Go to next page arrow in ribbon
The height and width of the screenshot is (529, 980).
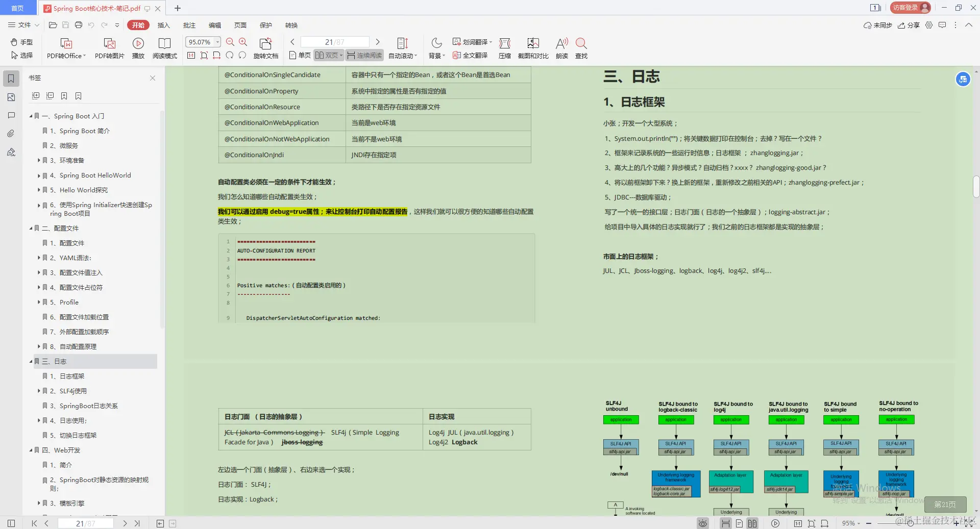pos(378,42)
